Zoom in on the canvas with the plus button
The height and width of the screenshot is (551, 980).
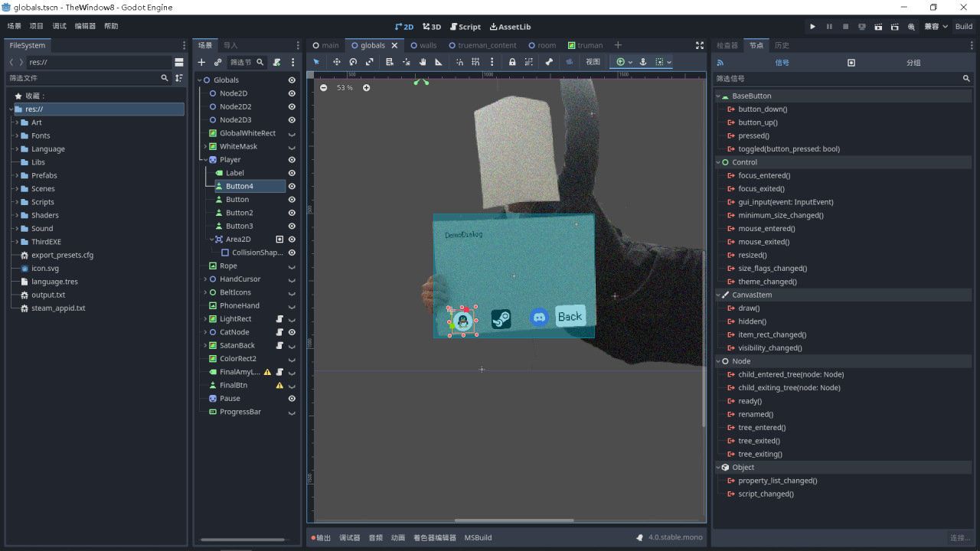point(366,88)
